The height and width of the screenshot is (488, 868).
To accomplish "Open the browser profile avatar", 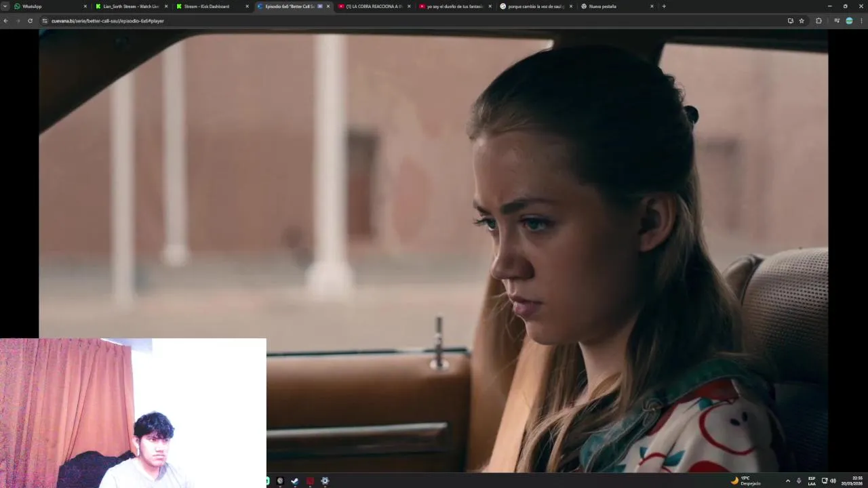I will click(849, 21).
